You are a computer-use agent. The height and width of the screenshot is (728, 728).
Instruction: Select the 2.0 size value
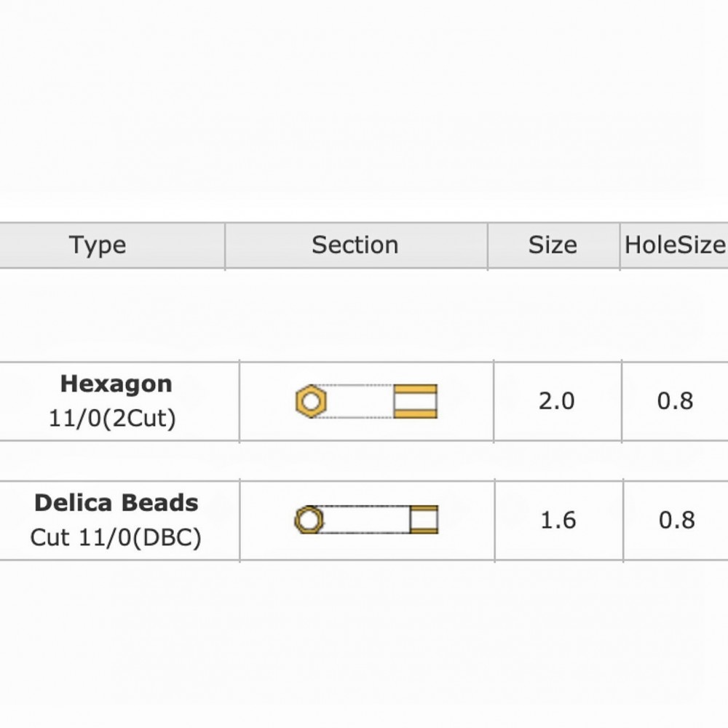(557, 401)
